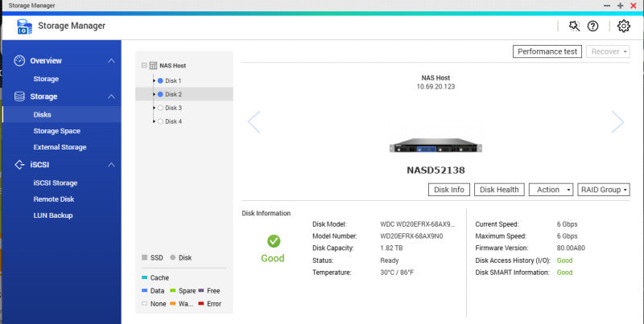
Task: Open Remote Disk in sidebar
Action: tap(54, 199)
